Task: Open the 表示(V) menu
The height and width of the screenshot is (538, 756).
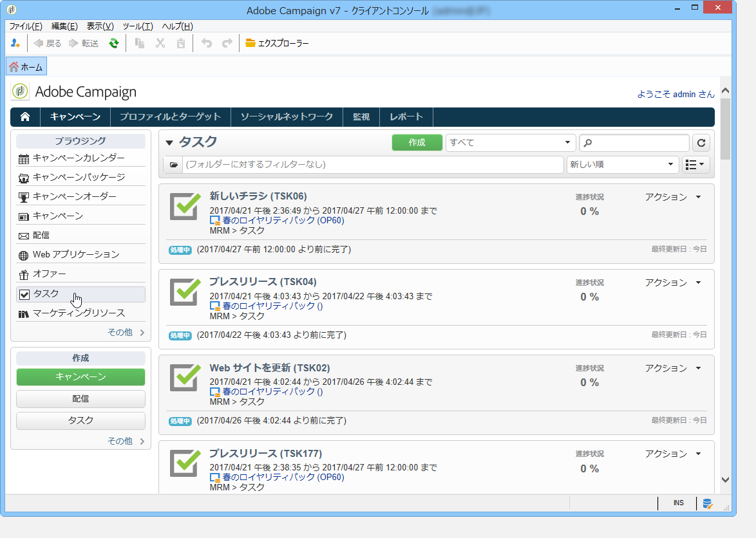Action: point(100,26)
